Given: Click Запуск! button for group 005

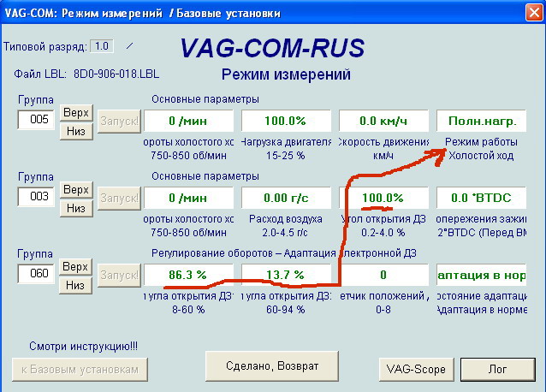Looking at the screenshot, I should coord(119,122).
